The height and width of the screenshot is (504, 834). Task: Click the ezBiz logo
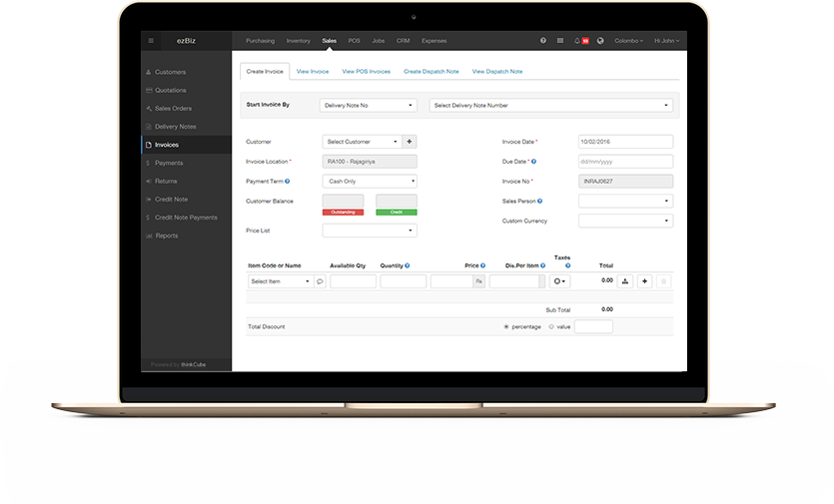(186, 40)
